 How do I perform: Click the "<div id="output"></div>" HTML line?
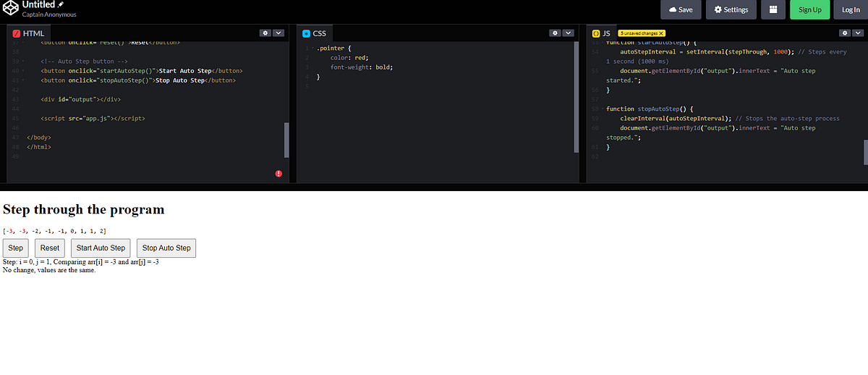(80, 99)
